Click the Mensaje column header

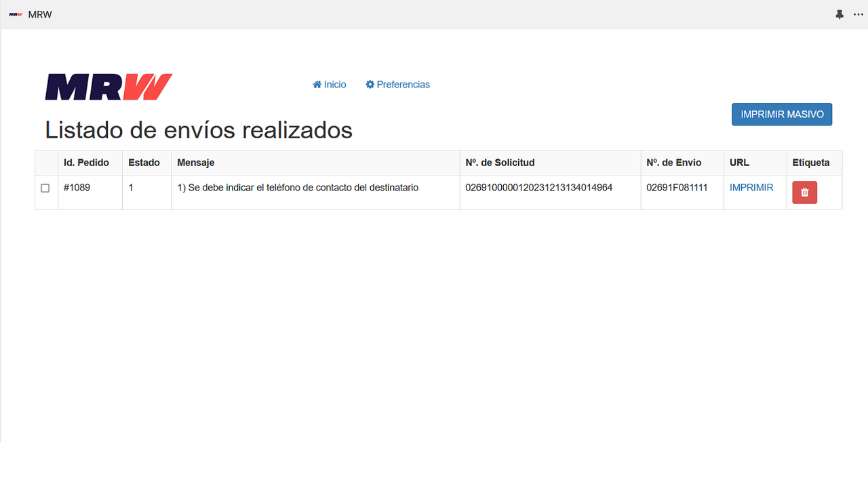click(195, 163)
